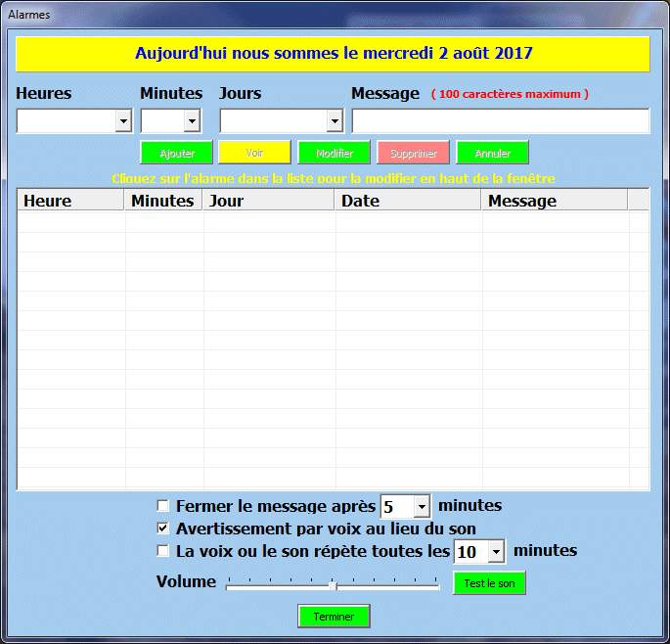
Task: Uncheck Avertissement par voix au lieu du son
Action: coord(163,529)
